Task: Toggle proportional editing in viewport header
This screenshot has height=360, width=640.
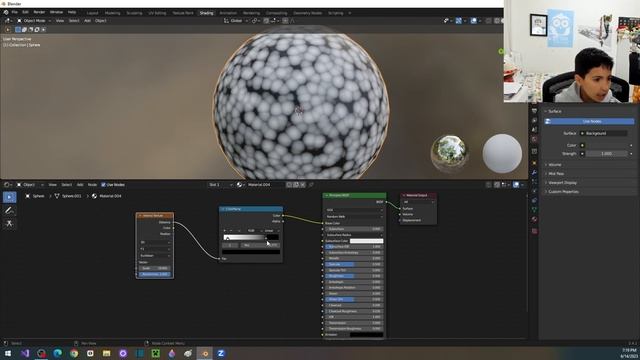Action: click(285, 21)
